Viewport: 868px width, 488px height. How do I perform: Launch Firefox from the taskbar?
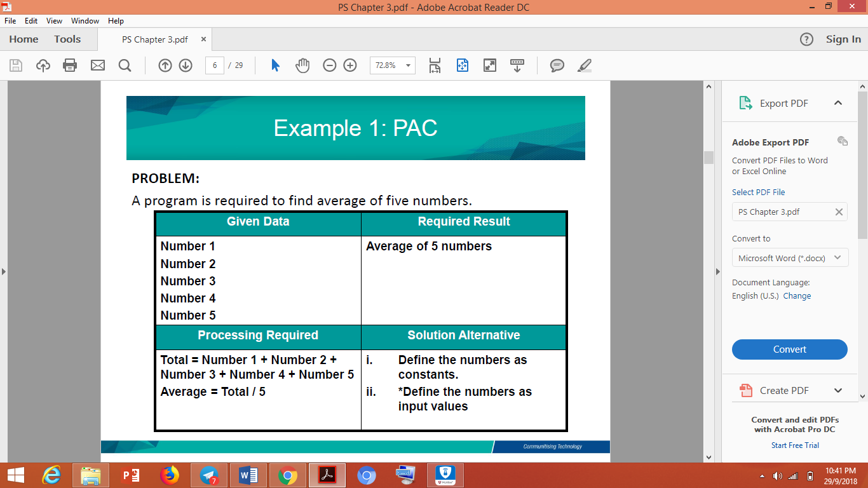[168, 475]
